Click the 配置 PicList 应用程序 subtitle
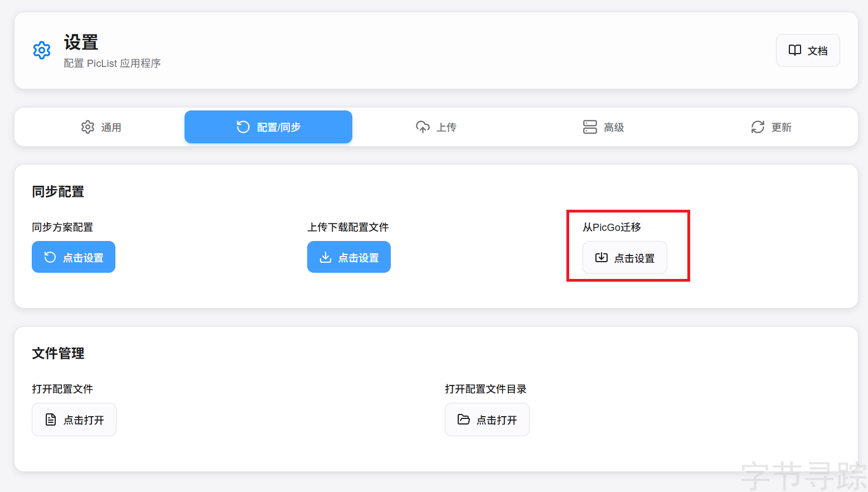 coord(112,64)
